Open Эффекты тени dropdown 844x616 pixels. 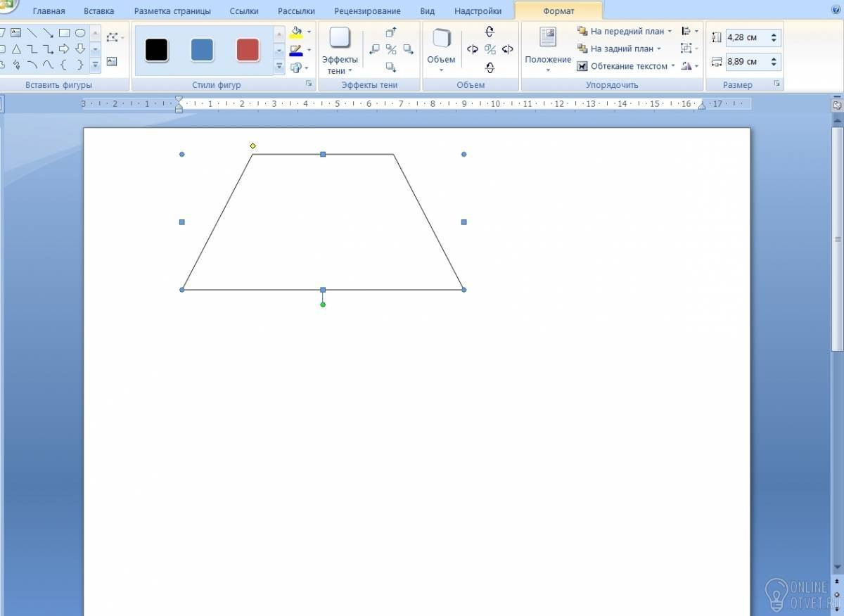pos(340,51)
